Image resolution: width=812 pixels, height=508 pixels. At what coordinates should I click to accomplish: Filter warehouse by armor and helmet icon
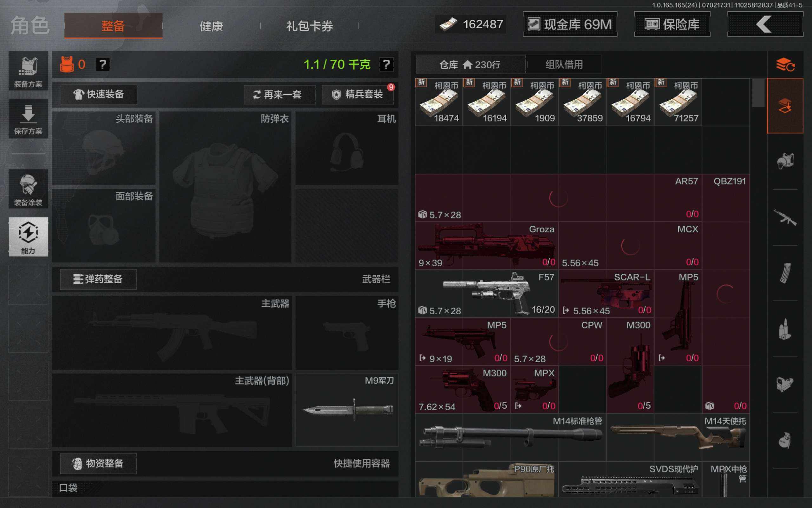[785, 162]
